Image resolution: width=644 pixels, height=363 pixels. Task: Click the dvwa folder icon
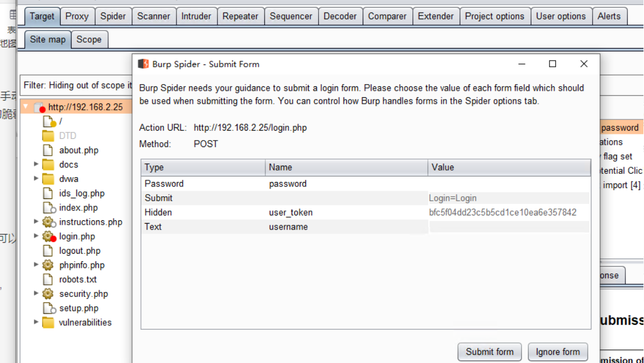coord(48,179)
